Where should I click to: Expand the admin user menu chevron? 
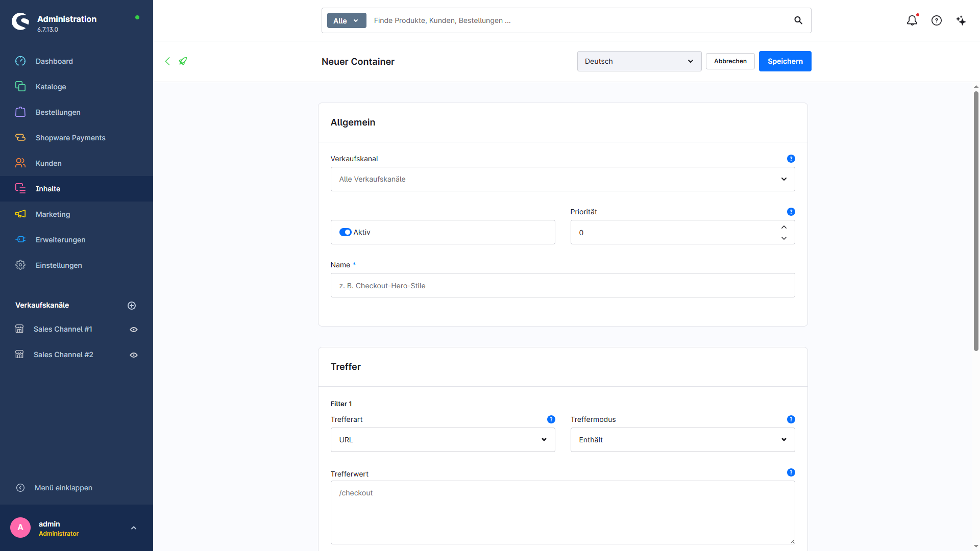tap(134, 528)
